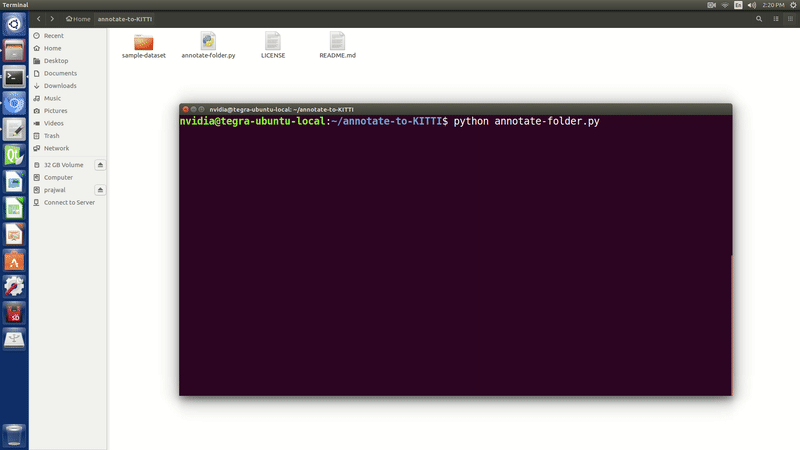The image size is (800, 450).
Task: Click the screen recording indicator icon
Action: coord(711,5)
